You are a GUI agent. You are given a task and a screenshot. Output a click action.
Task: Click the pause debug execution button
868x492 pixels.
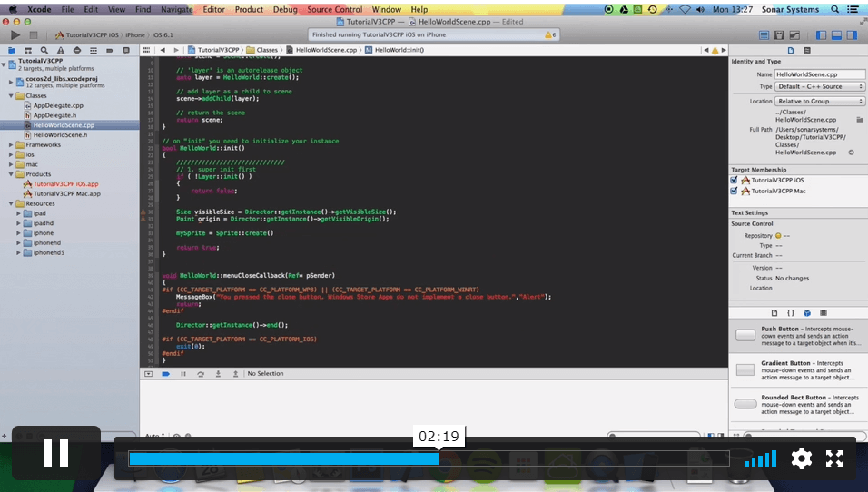point(183,374)
